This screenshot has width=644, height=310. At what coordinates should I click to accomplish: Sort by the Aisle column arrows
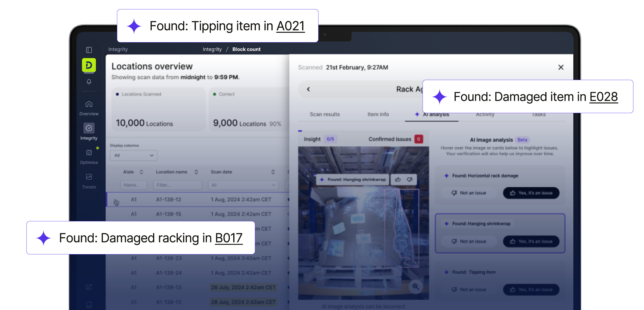[142, 172]
